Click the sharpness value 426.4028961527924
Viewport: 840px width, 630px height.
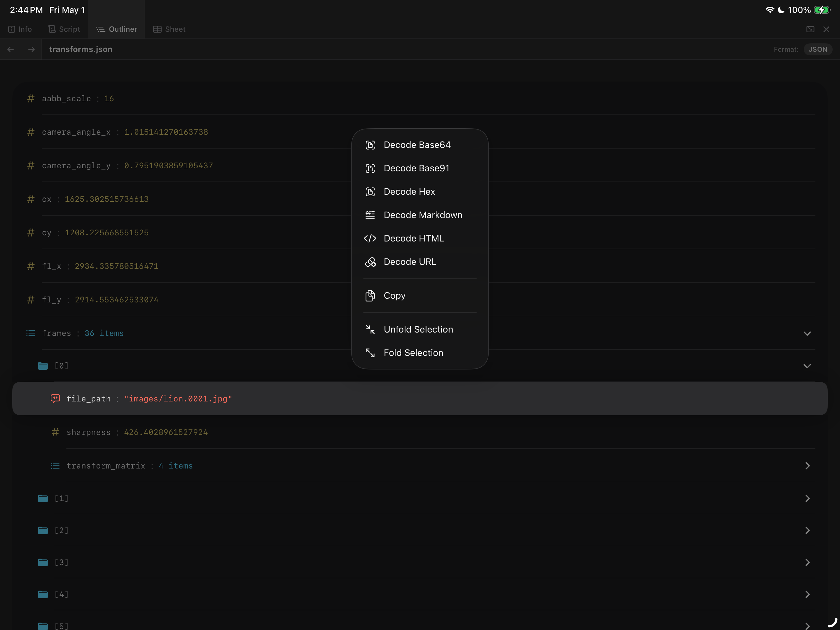(x=166, y=432)
